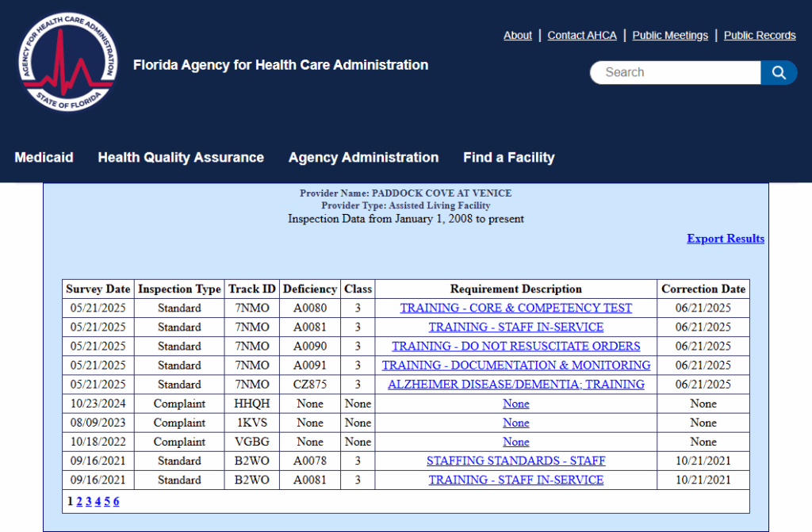
Task: Open the About link
Action: click(517, 35)
